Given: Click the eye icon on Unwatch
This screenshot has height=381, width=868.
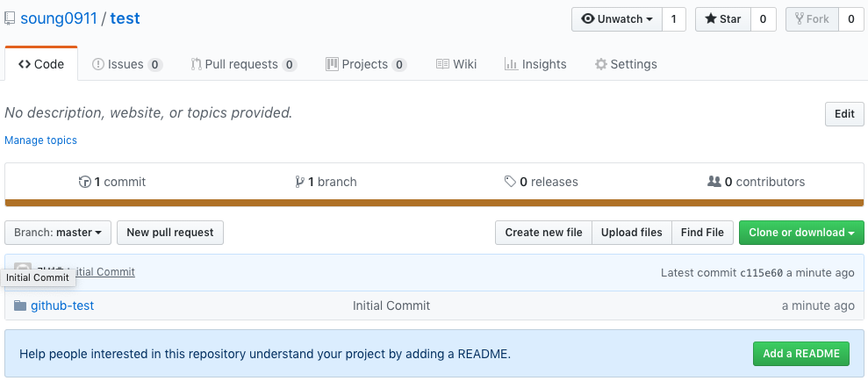Looking at the screenshot, I should click(588, 18).
